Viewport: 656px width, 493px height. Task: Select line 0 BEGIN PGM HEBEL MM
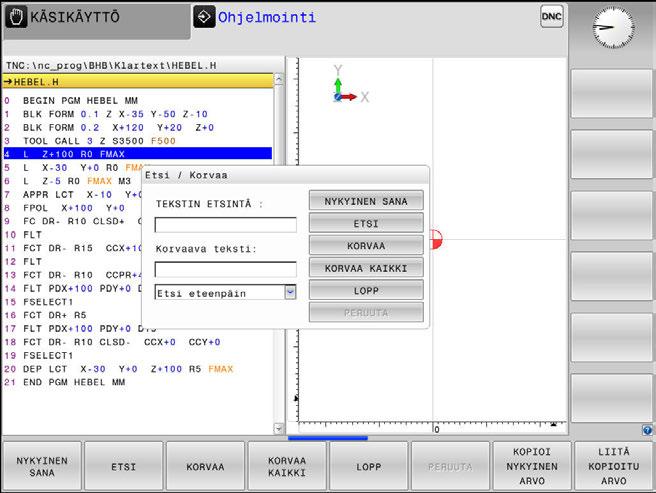click(x=138, y=100)
